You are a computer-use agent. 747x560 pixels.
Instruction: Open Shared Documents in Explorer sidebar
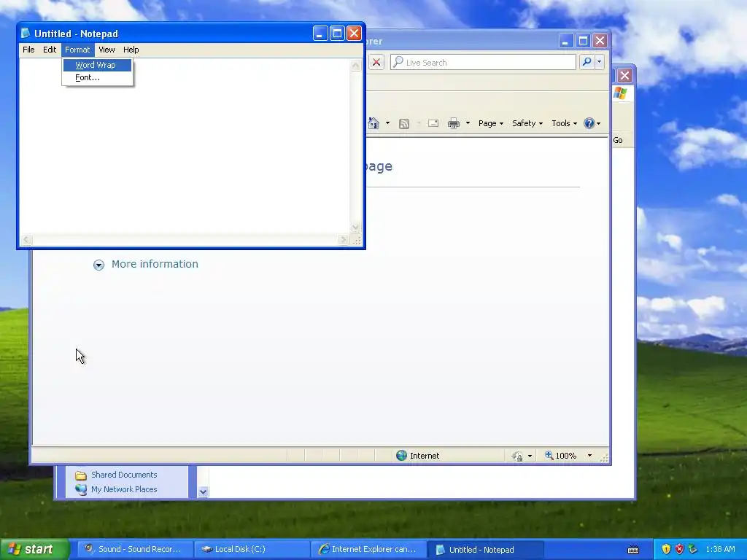coord(124,475)
